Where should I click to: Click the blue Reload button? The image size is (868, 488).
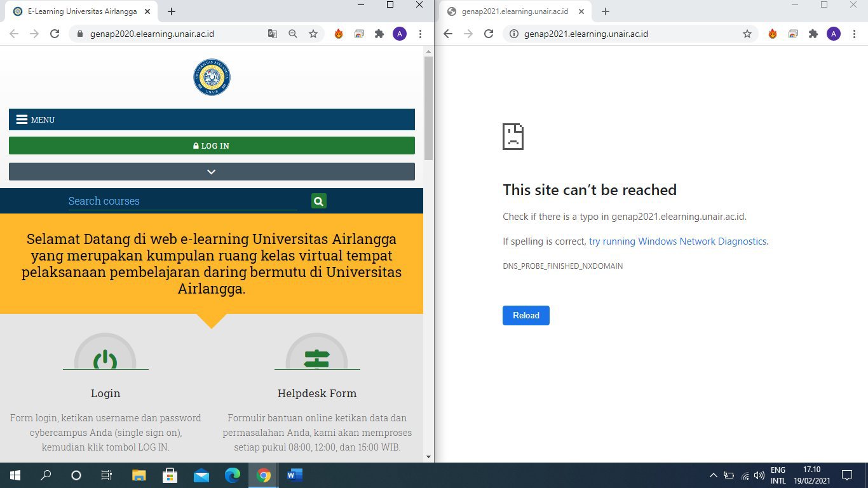[x=526, y=315]
